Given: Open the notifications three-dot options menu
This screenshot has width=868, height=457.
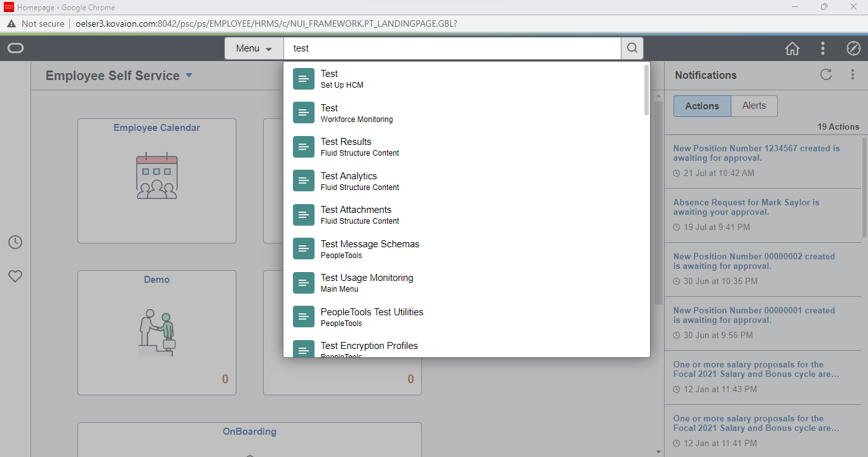Looking at the screenshot, I should coord(853,74).
